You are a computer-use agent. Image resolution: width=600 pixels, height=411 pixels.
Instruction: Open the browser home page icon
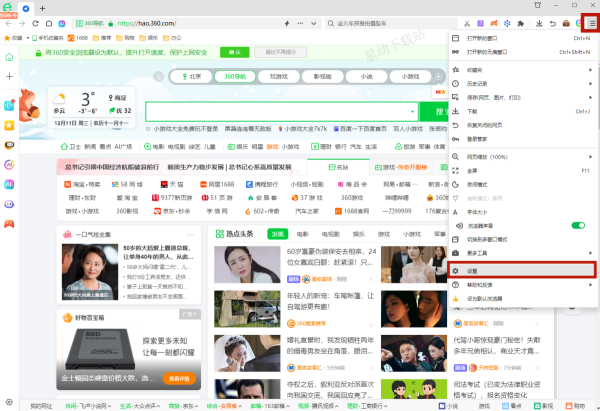click(49, 23)
